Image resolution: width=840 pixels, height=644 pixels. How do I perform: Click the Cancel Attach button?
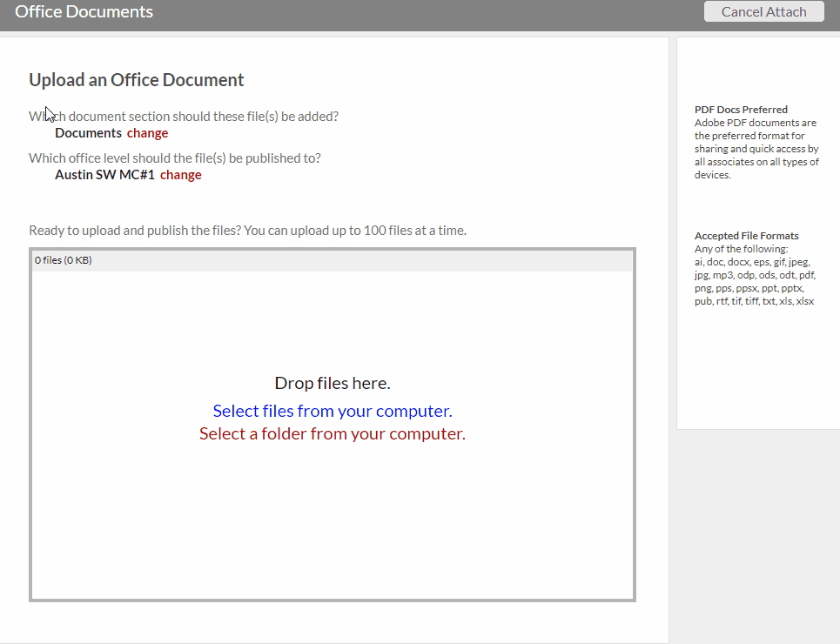click(x=764, y=12)
